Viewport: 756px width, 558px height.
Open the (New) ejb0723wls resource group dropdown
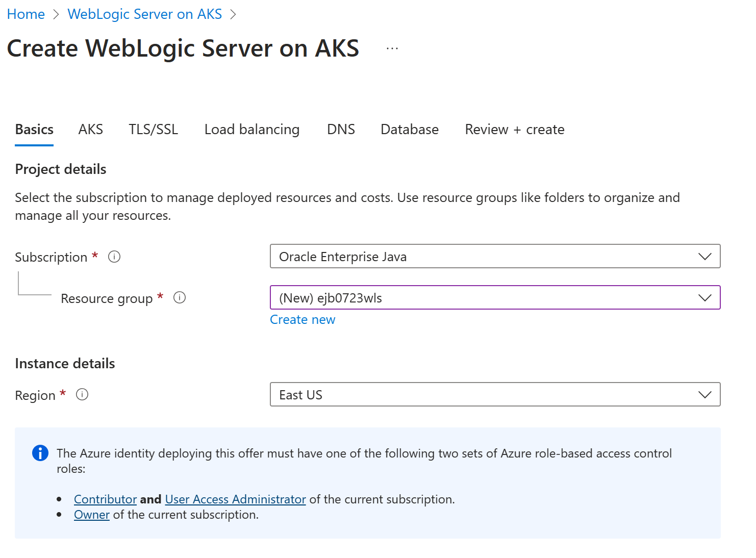coord(495,297)
